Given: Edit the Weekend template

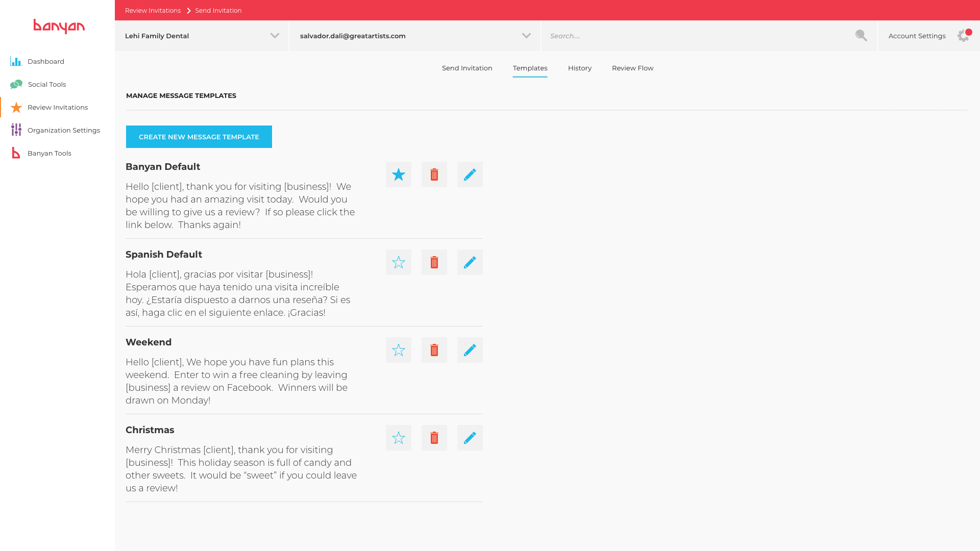Looking at the screenshot, I should pos(470,350).
